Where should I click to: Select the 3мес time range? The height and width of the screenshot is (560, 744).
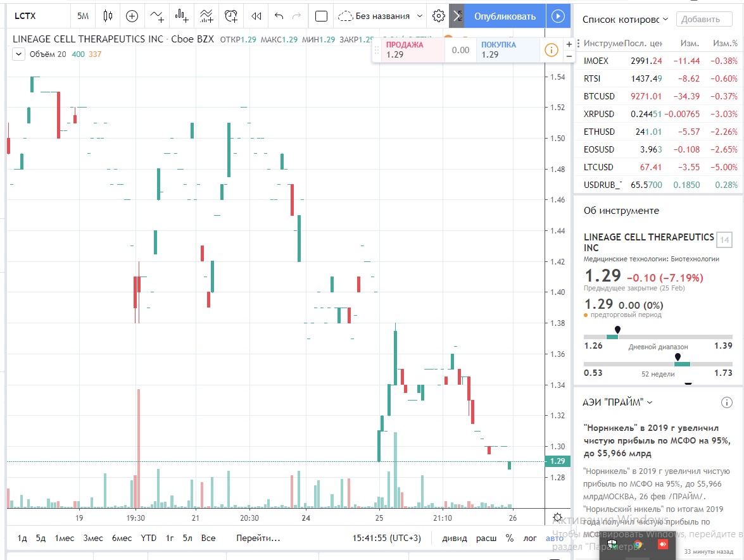pos(92,538)
